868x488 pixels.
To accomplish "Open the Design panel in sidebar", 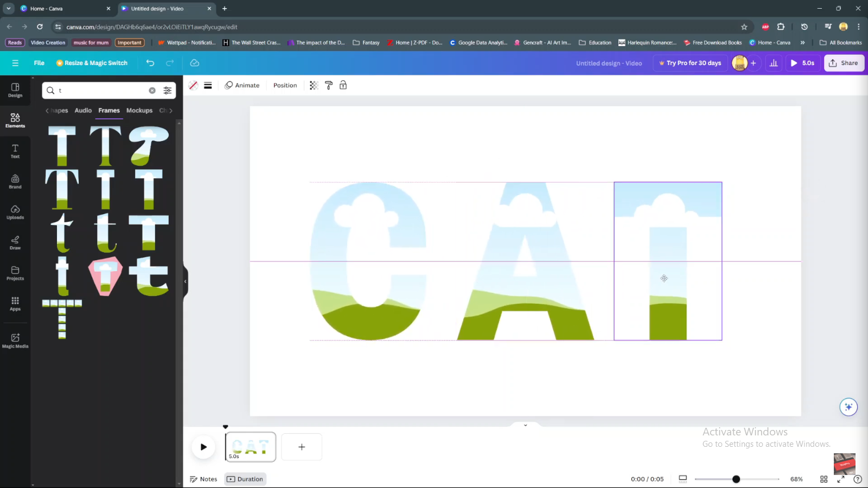I will [x=15, y=90].
